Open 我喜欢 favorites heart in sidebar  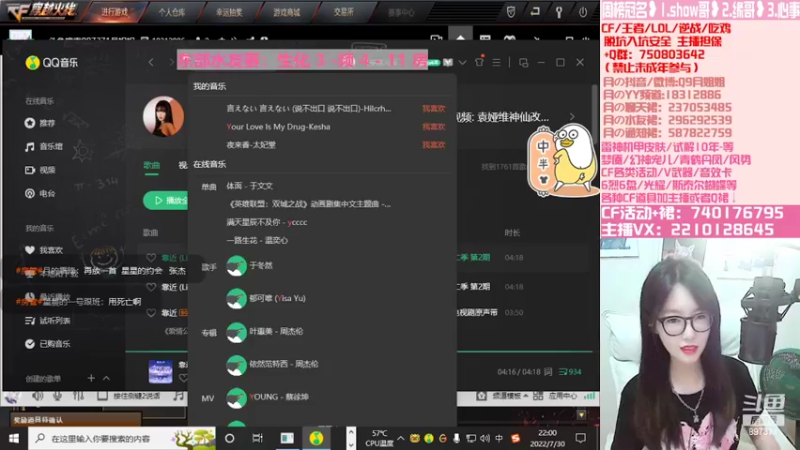pos(43,250)
